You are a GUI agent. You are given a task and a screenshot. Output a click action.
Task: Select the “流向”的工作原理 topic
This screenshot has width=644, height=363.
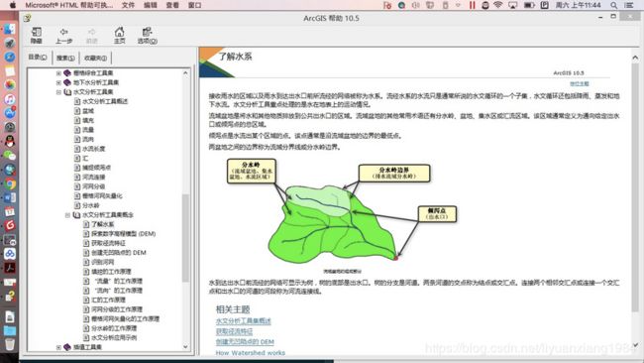(x=118, y=291)
